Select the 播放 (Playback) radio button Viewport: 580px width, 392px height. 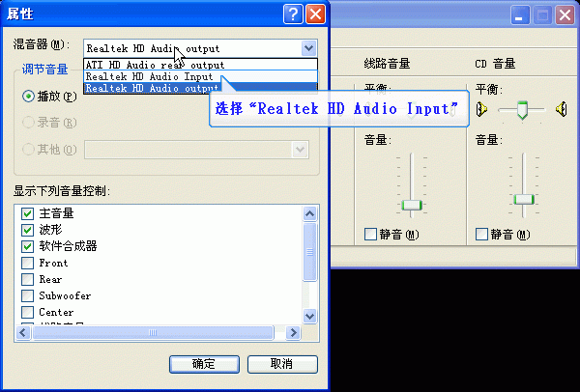pos(28,97)
